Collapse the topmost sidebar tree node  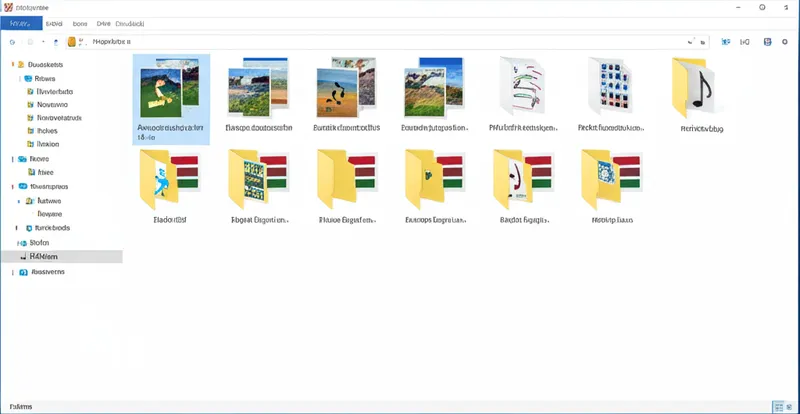12,64
